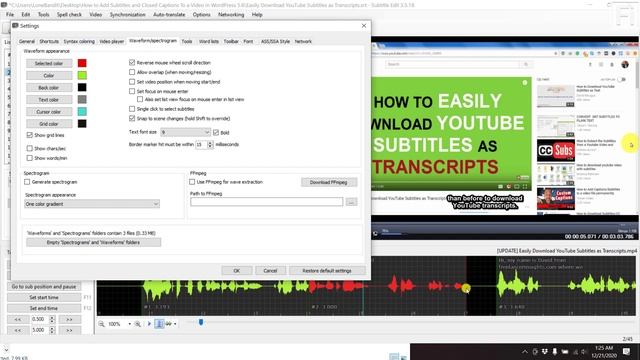
Task: Click the waveform play selection arrow icon
Action: 149,324
